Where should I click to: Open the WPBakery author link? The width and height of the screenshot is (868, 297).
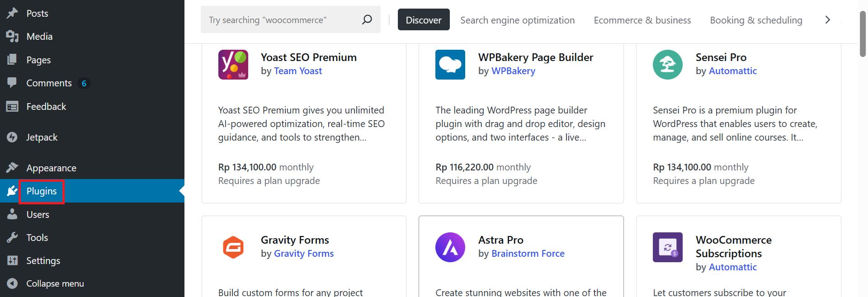(x=513, y=71)
